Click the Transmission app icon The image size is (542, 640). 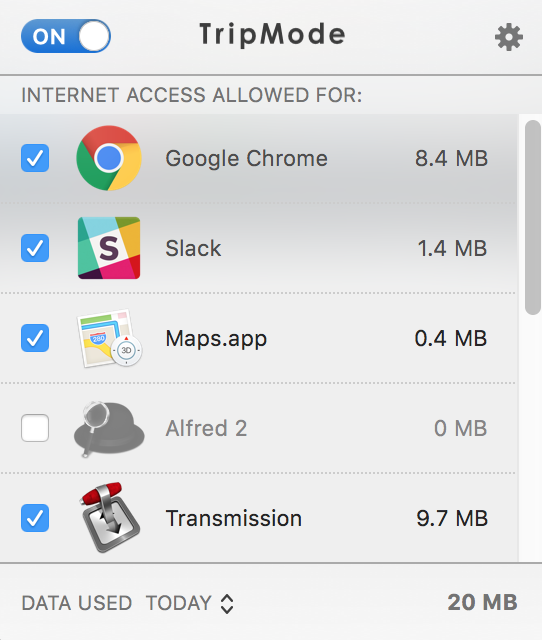110,518
